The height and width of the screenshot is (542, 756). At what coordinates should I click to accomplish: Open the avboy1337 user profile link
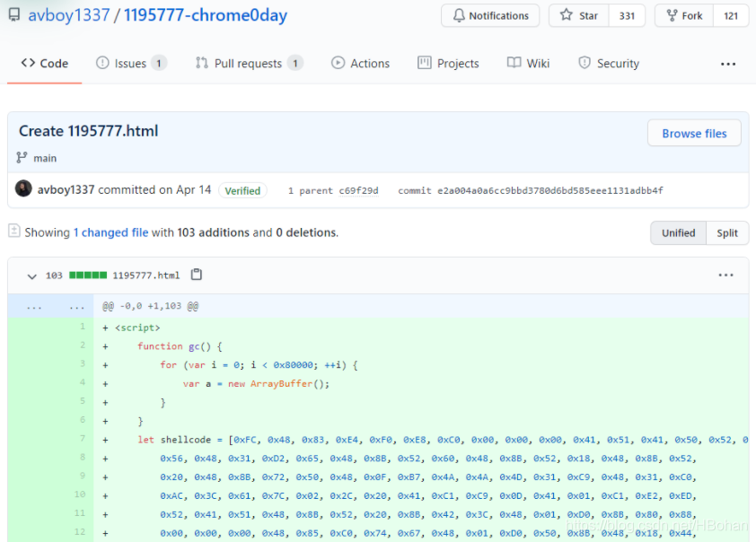point(69,15)
